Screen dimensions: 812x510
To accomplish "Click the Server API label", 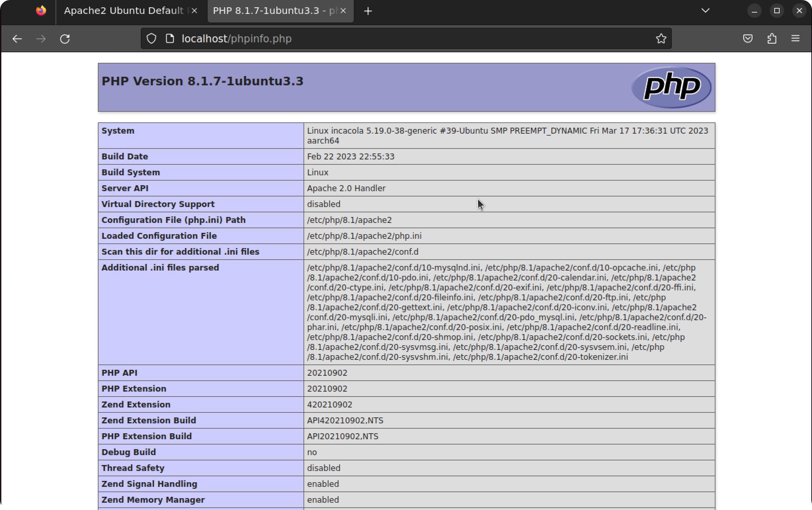I will 125,188.
